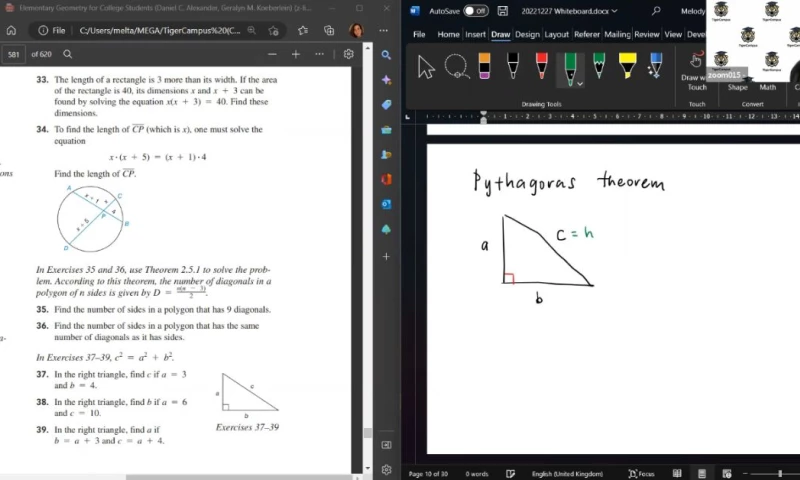Click English (United Kingdom) language indicator

pyautogui.click(x=567, y=474)
